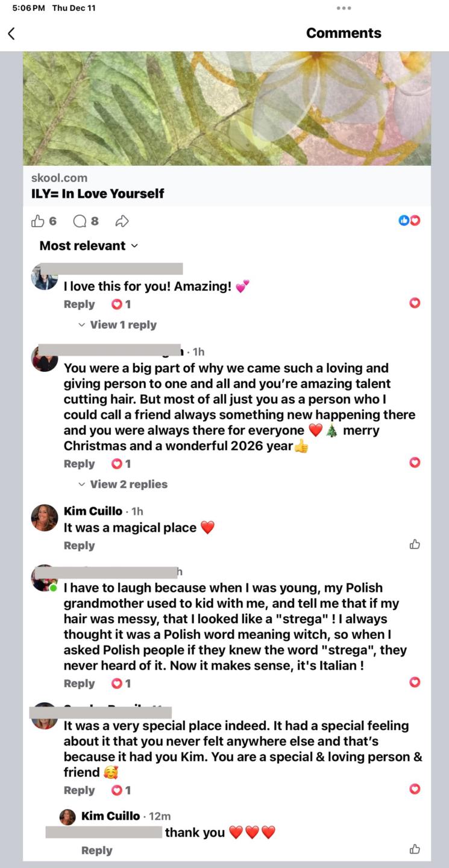Like Kim Cuillo's "thank you" reply
Image resolution: width=449 pixels, height=868 pixels.
pyautogui.click(x=415, y=849)
